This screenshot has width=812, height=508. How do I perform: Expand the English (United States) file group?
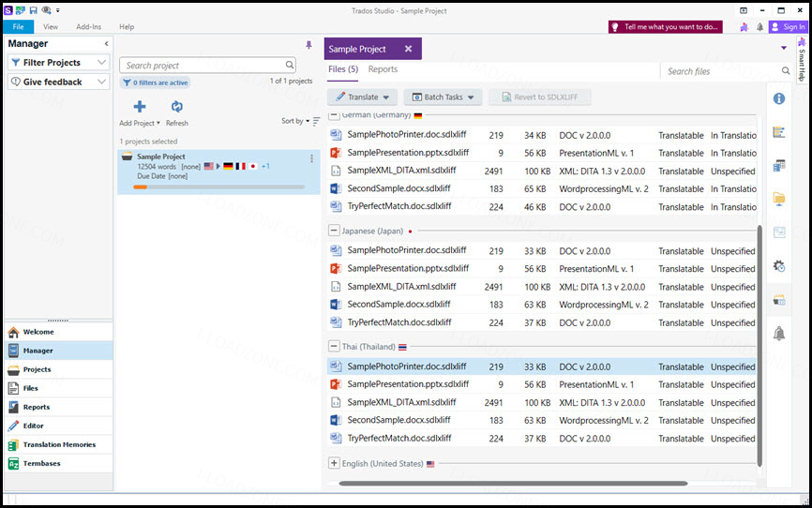point(334,463)
